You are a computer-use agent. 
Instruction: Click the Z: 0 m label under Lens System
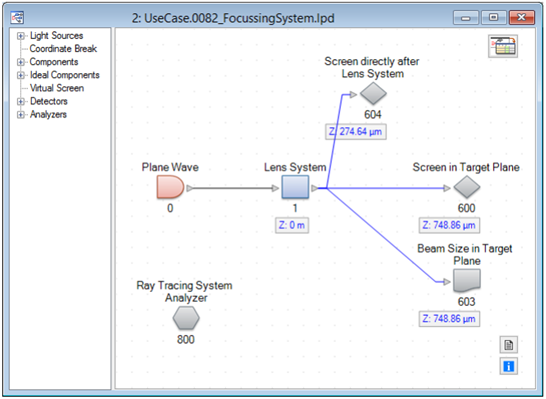(292, 225)
